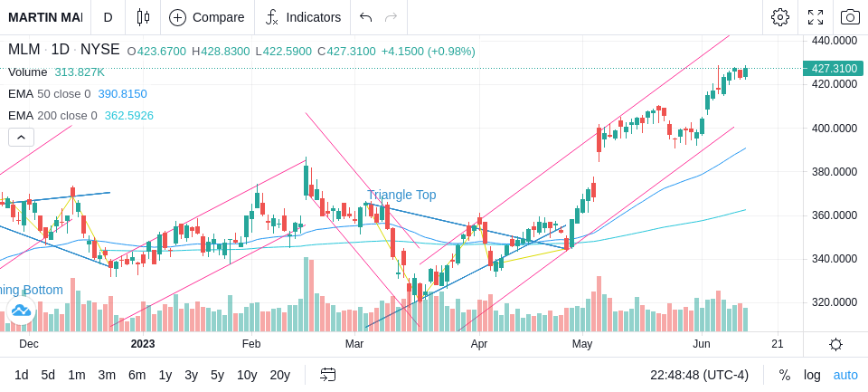Click the Dec label on time axis
The image size is (868, 392).
point(29,344)
